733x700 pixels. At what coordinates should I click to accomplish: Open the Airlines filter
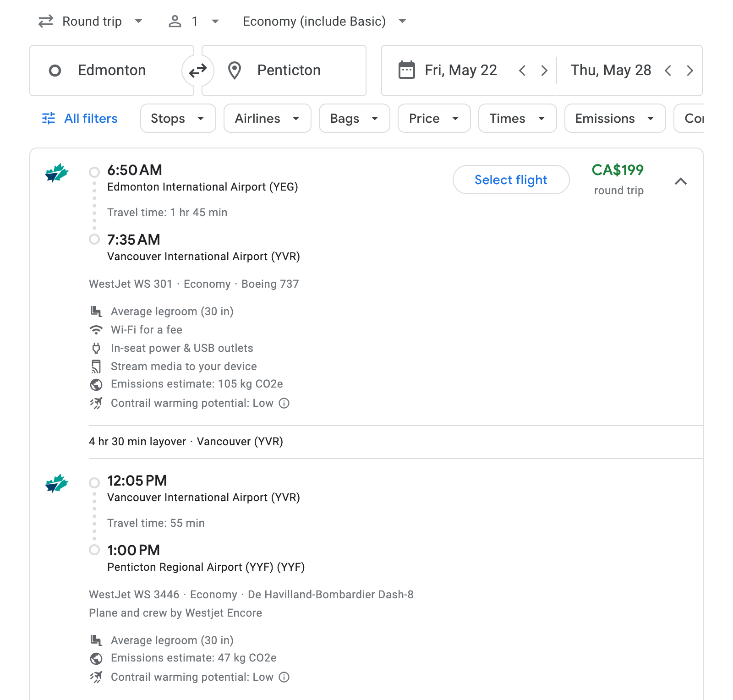[267, 119]
